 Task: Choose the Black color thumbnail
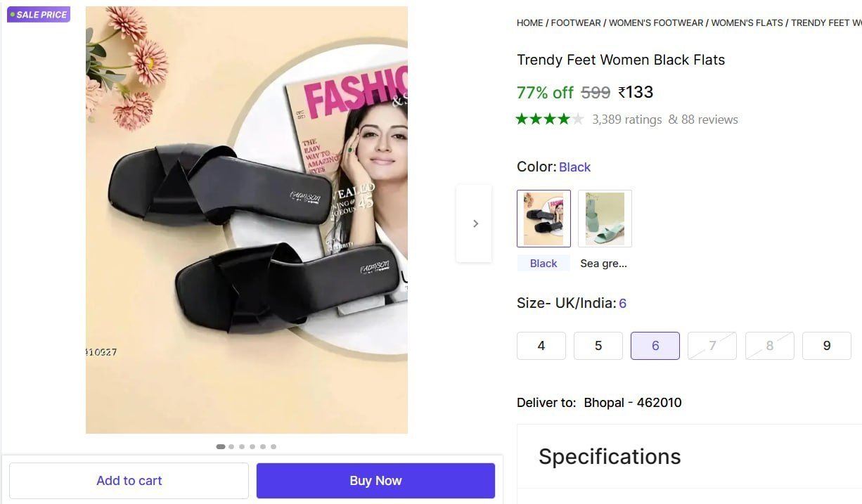click(x=543, y=219)
